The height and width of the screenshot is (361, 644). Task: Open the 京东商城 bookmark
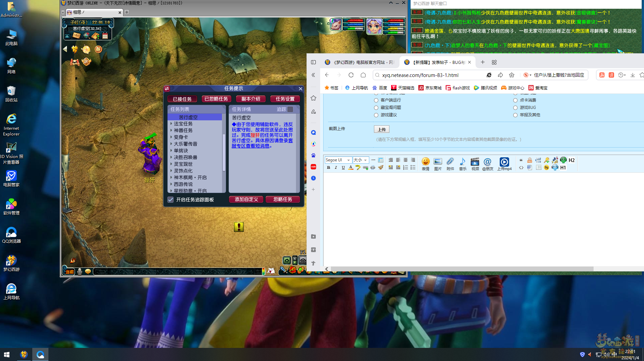430,88
